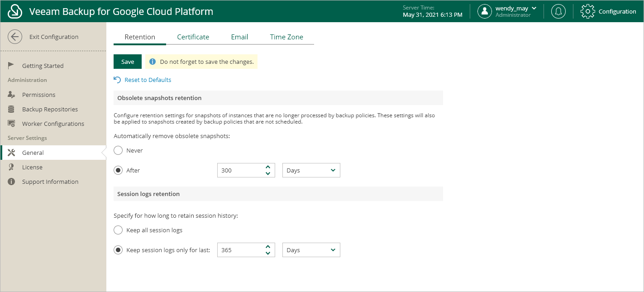Open the session logs Days dropdown
Screen dimensions: 644x292
311,250
